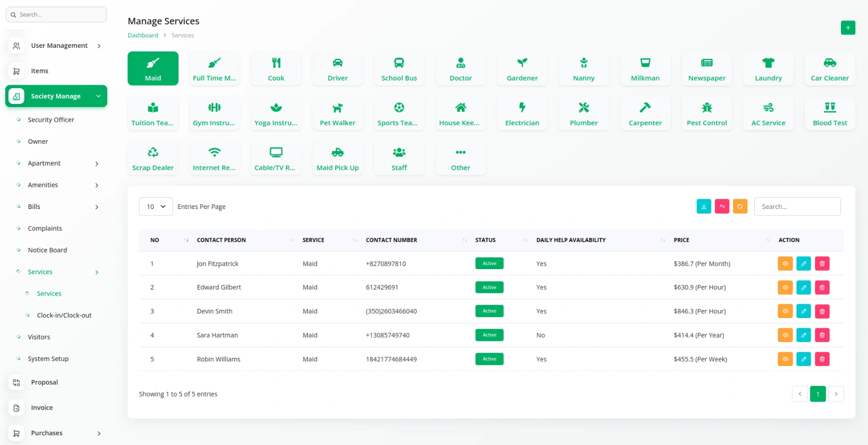The width and height of the screenshot is (868, 445).
Task: Focus the table search field
Action: click(797, 206)
